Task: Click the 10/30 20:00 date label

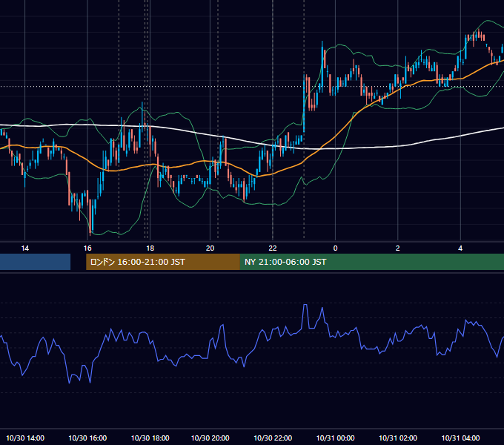Action: pyautogui.click(x=210, y=438)
